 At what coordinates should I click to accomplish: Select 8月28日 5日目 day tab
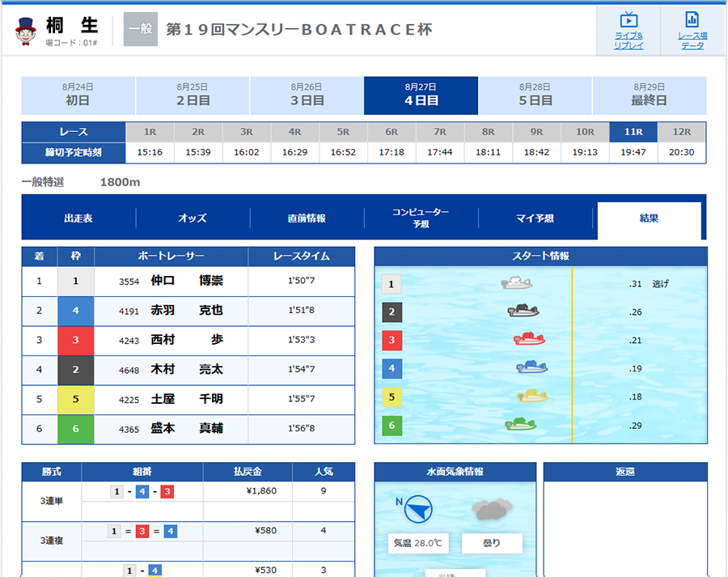tap(535, 95)
